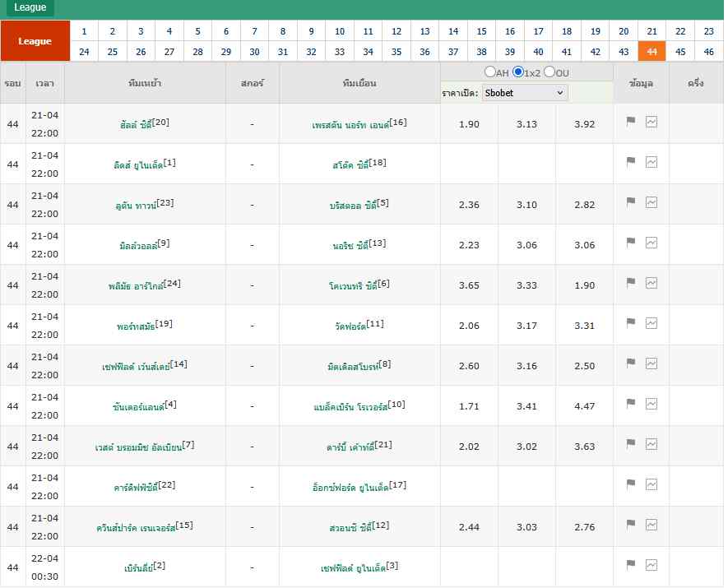Click the flag icon in the Luton Town row

pyautogui.click(x=631, y=202)
